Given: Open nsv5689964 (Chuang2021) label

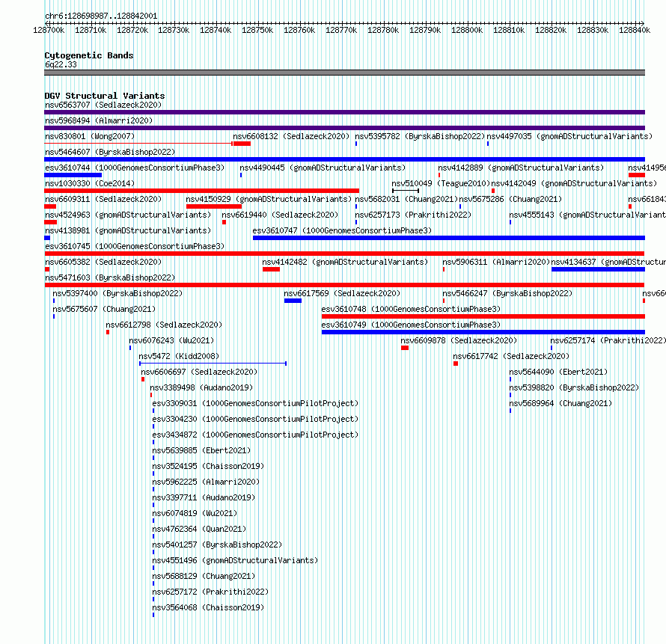Looking at the screenshot, I should pyautogui.click(x=560, y=403).
